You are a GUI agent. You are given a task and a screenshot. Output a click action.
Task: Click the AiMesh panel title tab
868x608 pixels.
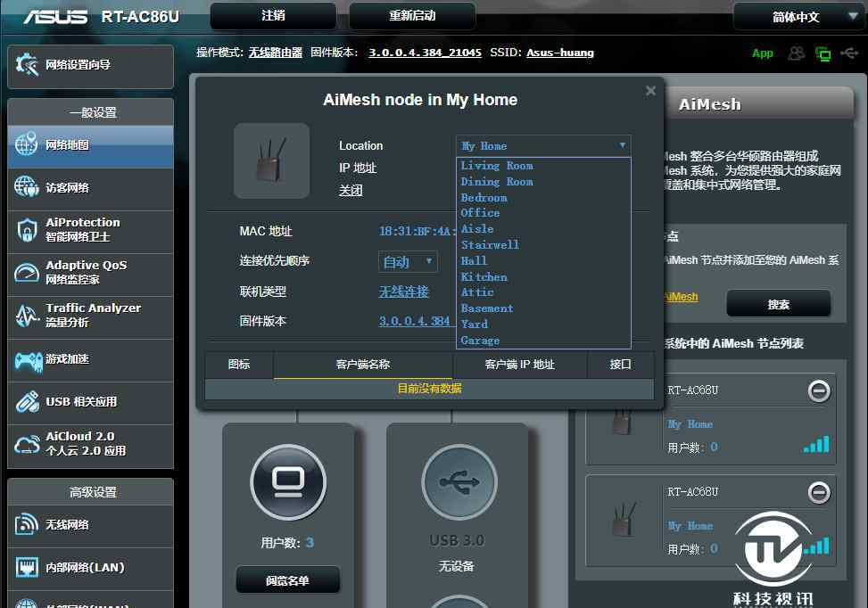coord(710,104)
